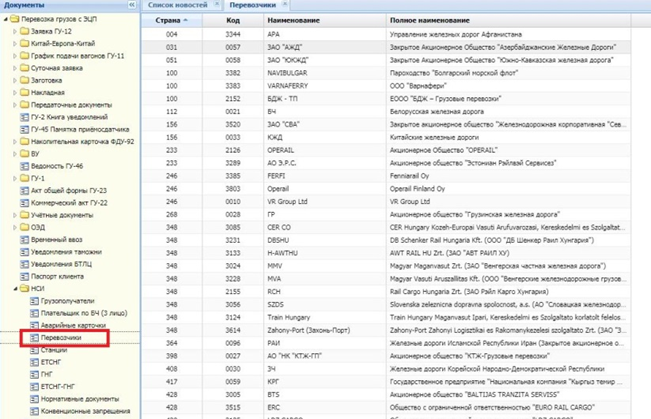Click the Конвенционные запрещения icon

pos(34,411)
